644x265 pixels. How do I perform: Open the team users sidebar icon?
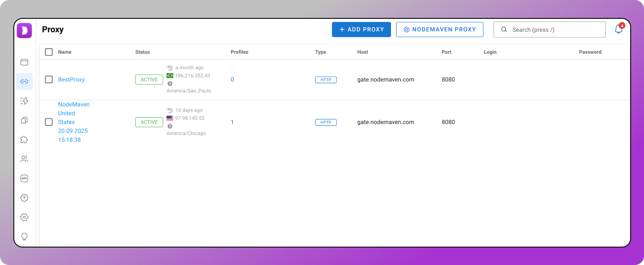tap(24, 159)
